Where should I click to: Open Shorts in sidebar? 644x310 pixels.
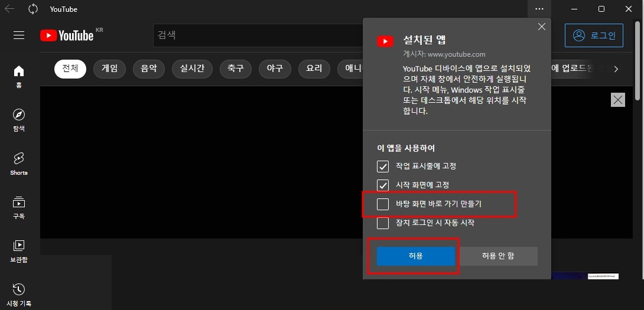pos(19,164)
